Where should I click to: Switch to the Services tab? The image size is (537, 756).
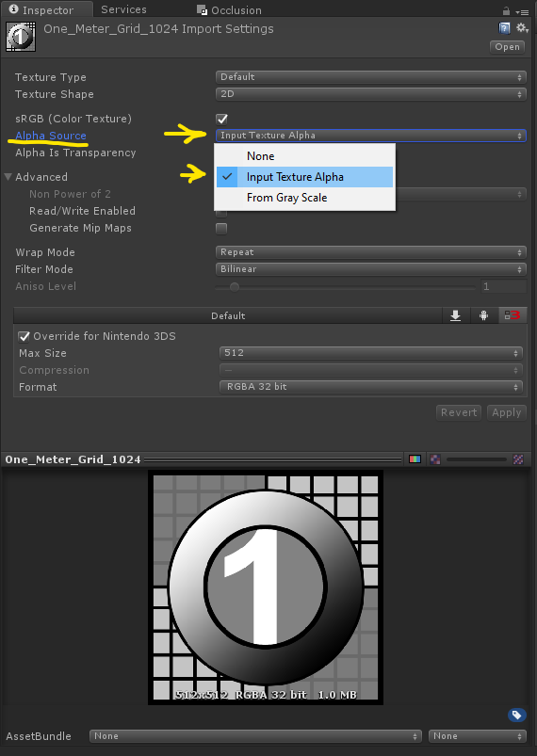[123, 9]
